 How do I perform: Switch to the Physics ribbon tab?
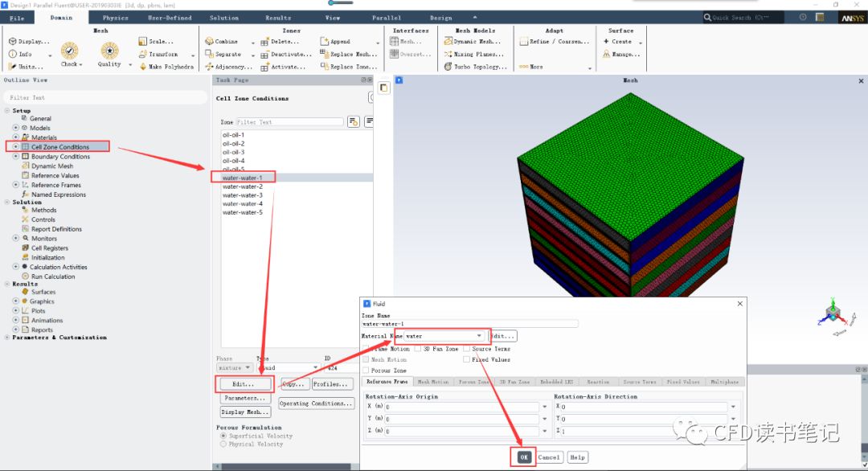point(115,18)
